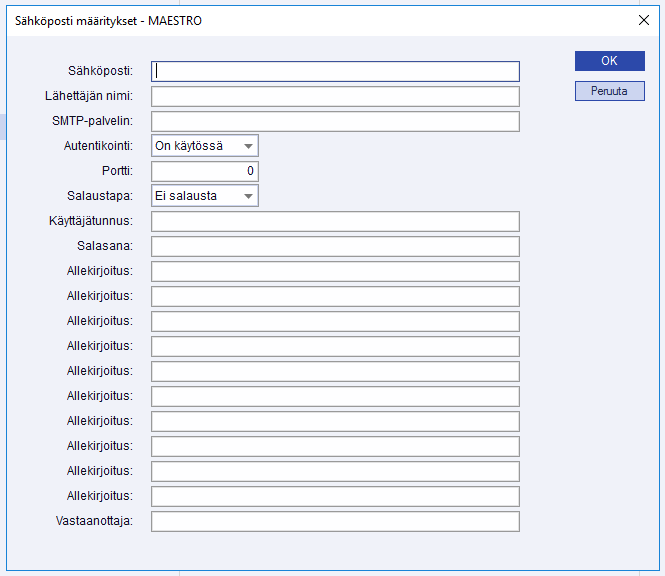Close the Sähköposti määritykset dialog
665x576 pixels.
(644, 20)
